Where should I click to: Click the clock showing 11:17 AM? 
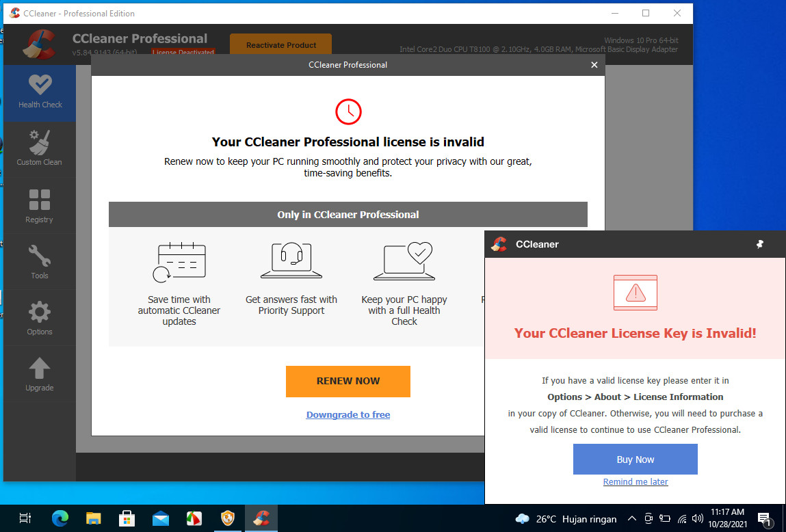coord(727,518)
